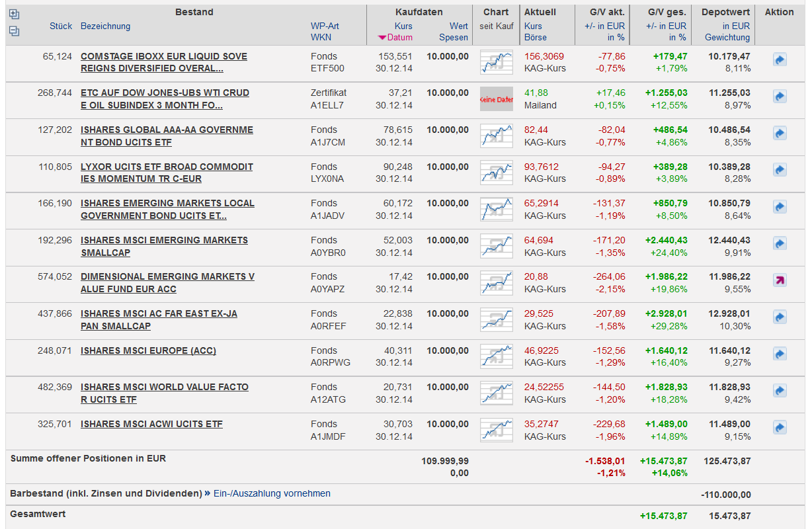
Task: Open chart thumbnail for COMSTAGE IBOXX fund
Action: 496,62
